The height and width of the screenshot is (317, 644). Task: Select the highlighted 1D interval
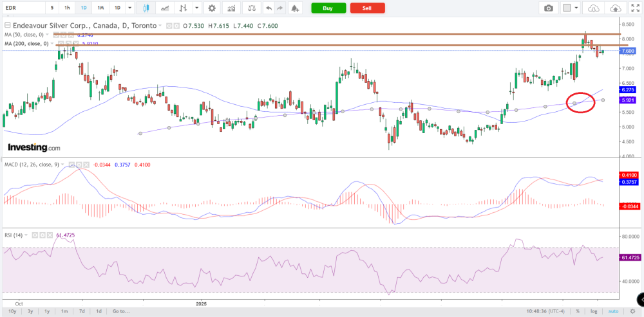point(84,8)
